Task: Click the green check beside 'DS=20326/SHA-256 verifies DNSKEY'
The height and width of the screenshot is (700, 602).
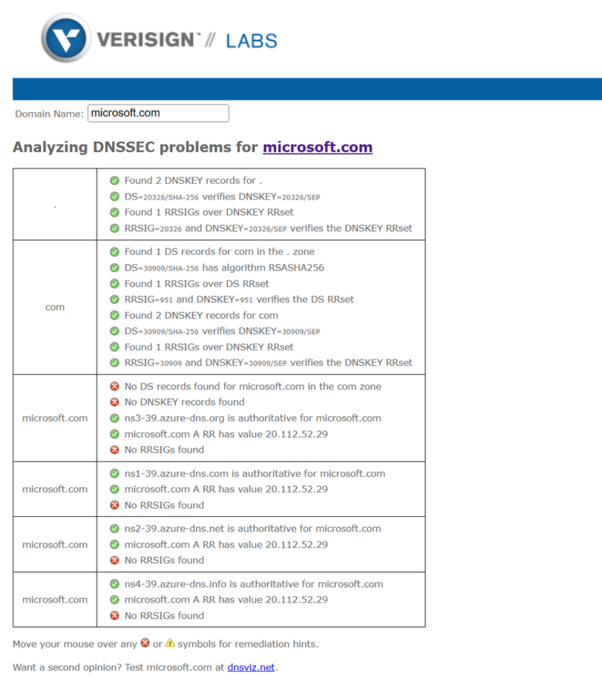Action: click(x=115, y=196)
